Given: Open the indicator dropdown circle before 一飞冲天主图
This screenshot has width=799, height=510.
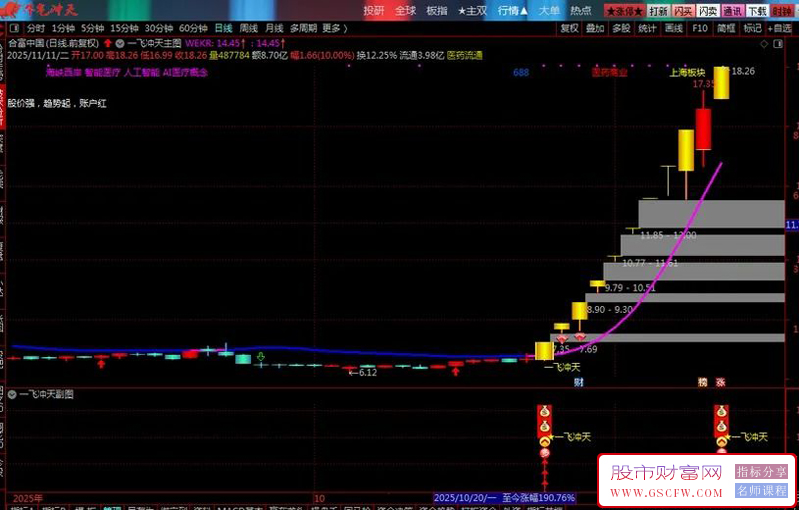Looking at the screenshot, I should pyautogui.click(x=120, y=43).
